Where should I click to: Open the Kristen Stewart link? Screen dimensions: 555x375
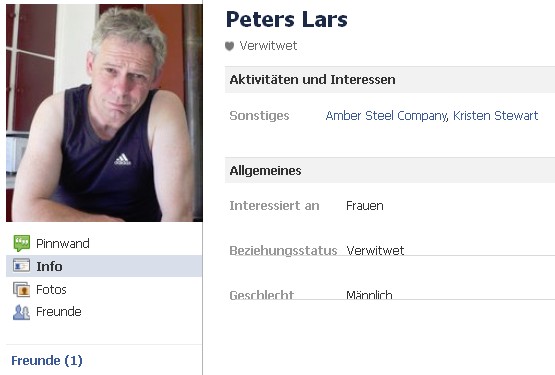496,115
